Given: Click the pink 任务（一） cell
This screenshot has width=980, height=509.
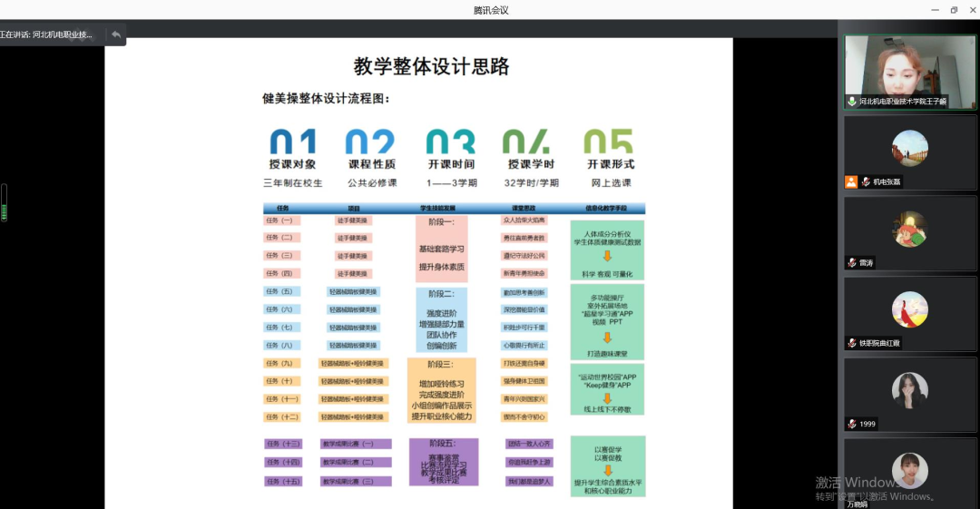Looking at the screenshot, I should point(282,220).
